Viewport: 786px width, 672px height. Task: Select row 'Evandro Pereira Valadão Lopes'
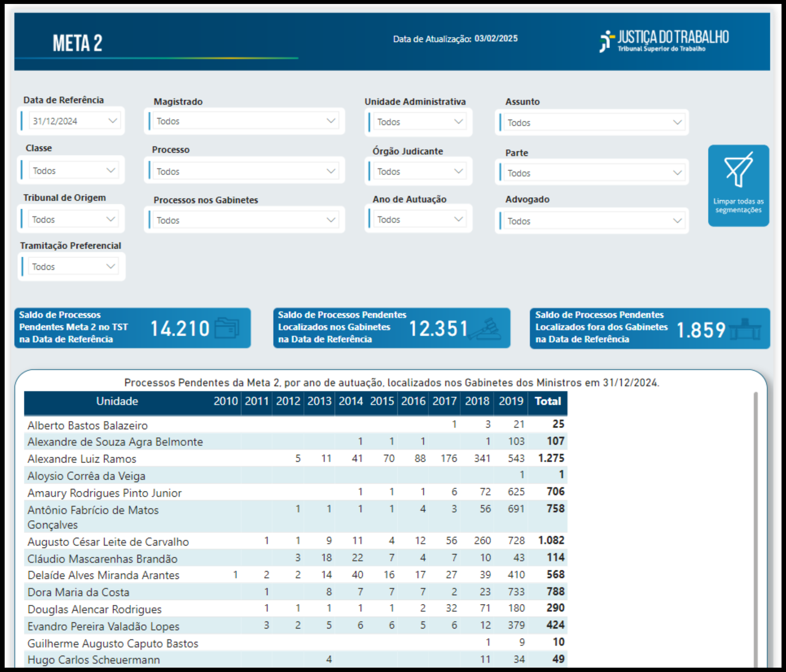(296, 626)
